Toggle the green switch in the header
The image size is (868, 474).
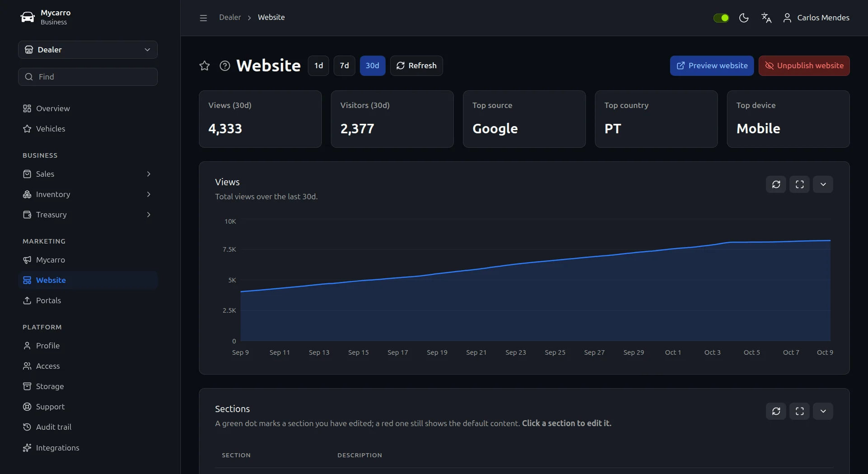pyautogui.click(x=721, y=18)
